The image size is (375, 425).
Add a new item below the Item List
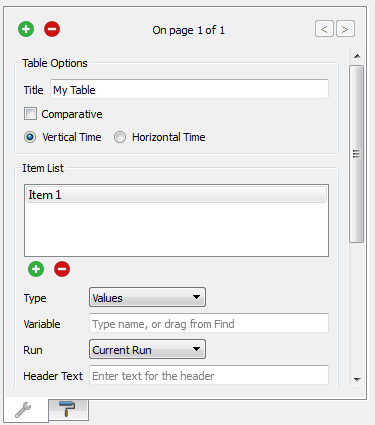click(36, 269)
